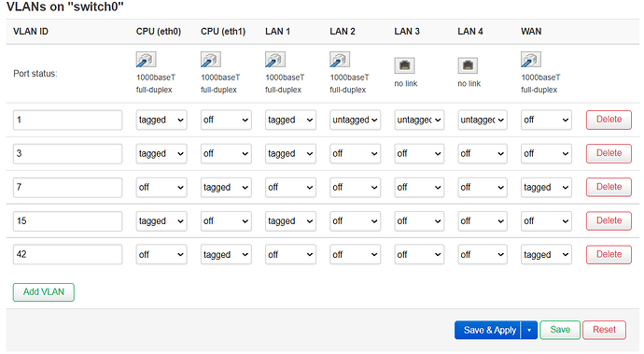Click the CPU (eth0) column header
The width and height of the screenshot is (644, 354).
click(159, 32)
